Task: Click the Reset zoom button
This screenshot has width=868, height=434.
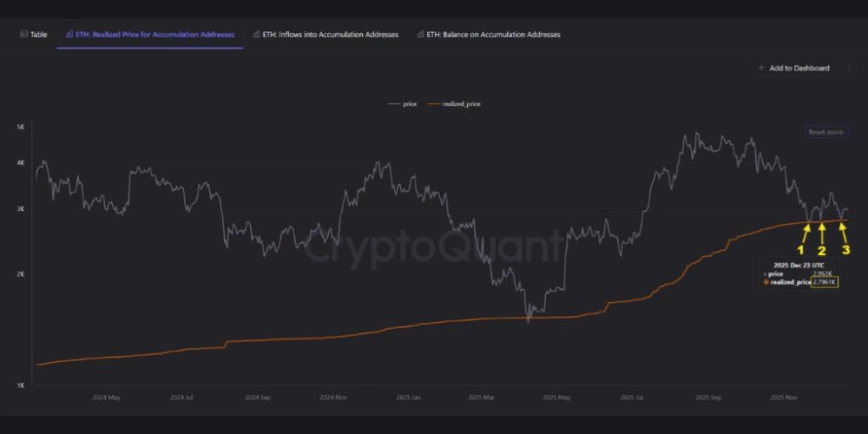Action: pyautogui.click(x=825, y=132)
